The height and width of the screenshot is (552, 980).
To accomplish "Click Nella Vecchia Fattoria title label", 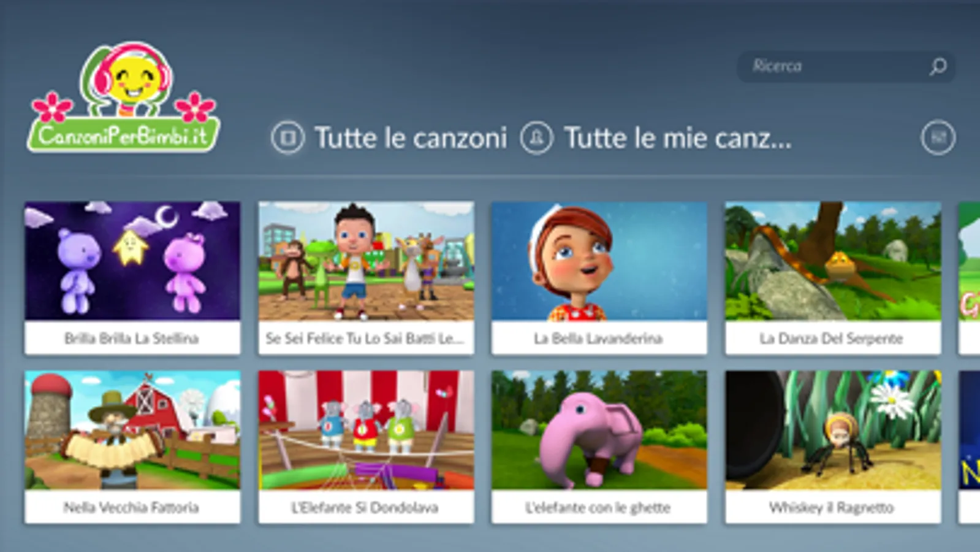I will click(x=131, y=507).
